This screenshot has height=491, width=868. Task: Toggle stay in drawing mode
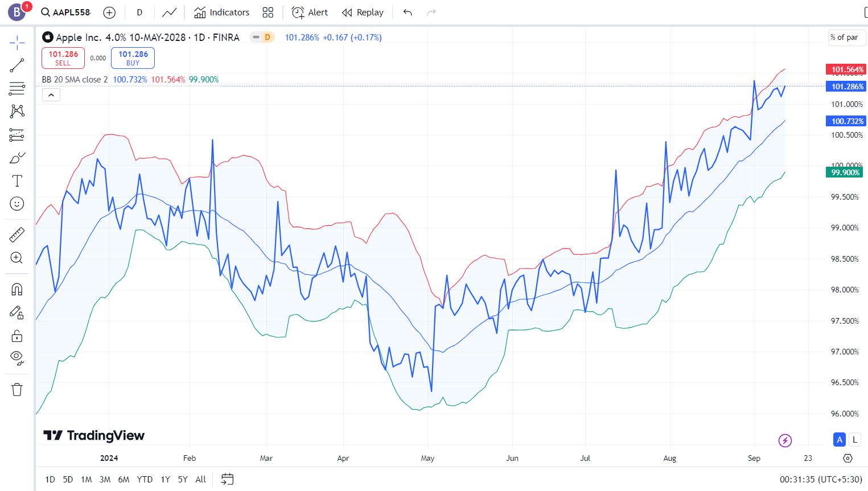[x=17, y=312]
